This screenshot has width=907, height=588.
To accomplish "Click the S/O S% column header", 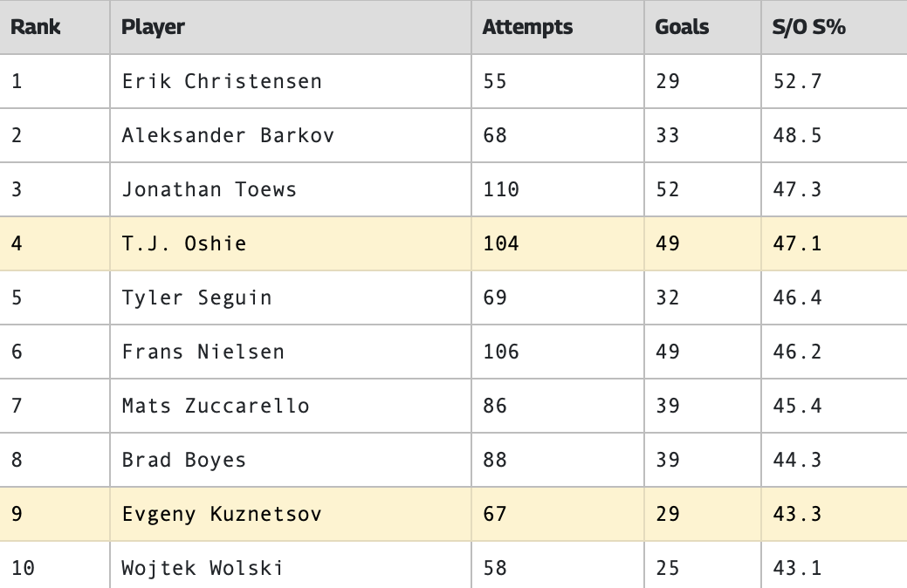I will pos(808,27).
